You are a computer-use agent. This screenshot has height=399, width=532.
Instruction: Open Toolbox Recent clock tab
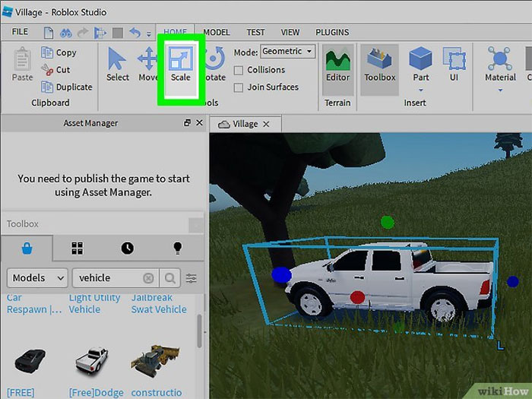point(127,248)
